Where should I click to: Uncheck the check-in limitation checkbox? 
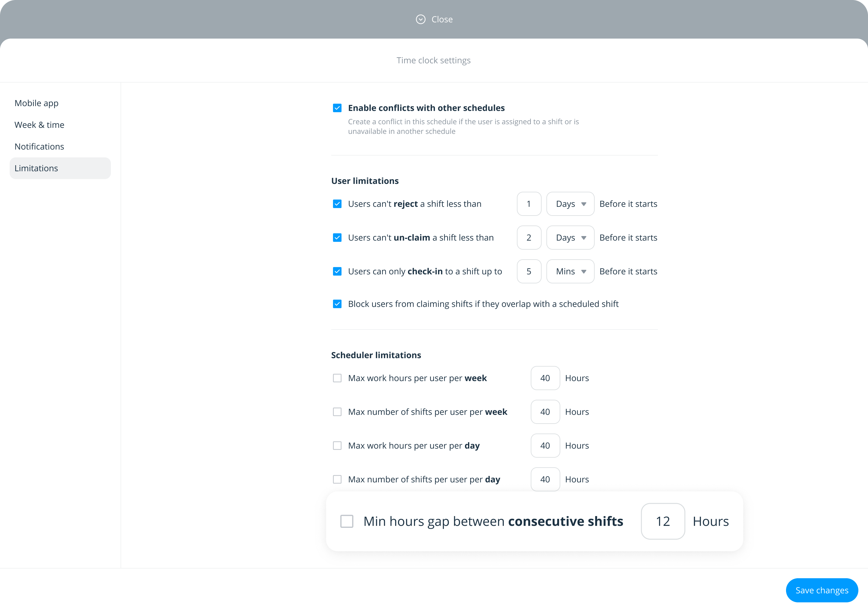[x=337, y=271]
